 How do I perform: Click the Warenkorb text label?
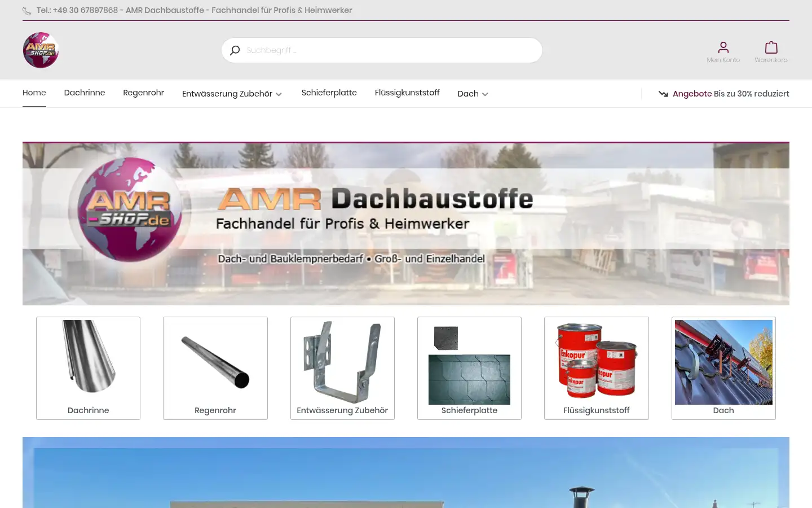[771, 60]
